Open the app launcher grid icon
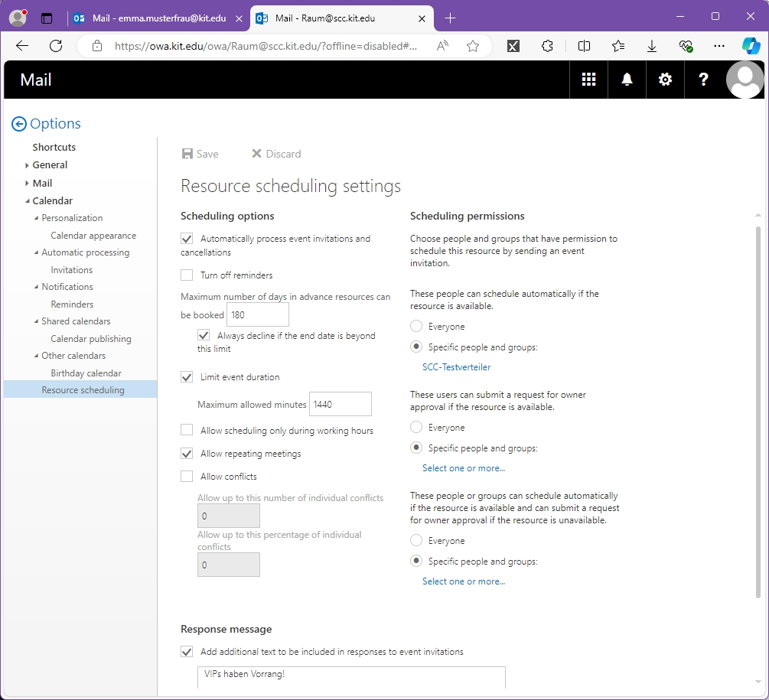This screenshot has width=769, height=700. [588, 80]
